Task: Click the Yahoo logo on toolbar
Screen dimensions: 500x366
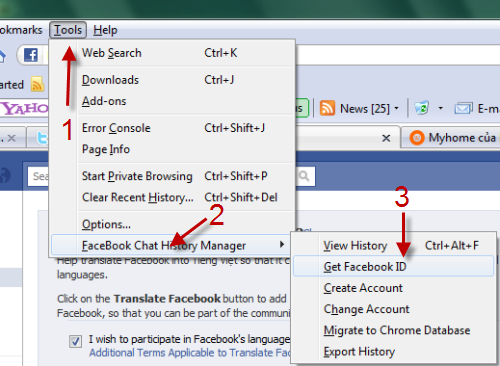Action: 25,109
